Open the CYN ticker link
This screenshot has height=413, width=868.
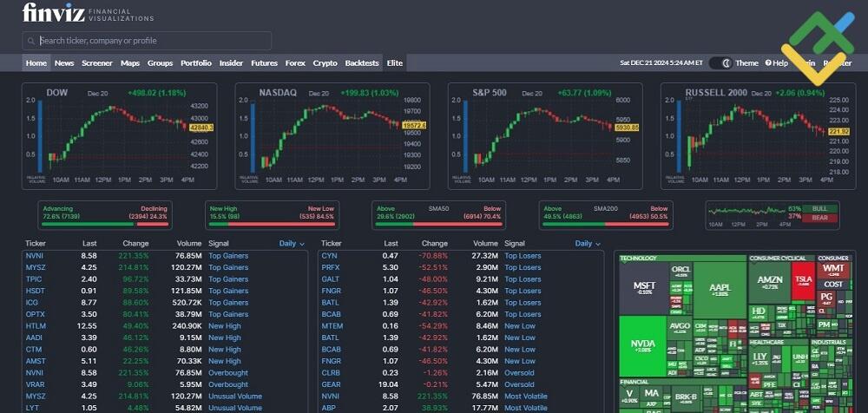point(329,256)
